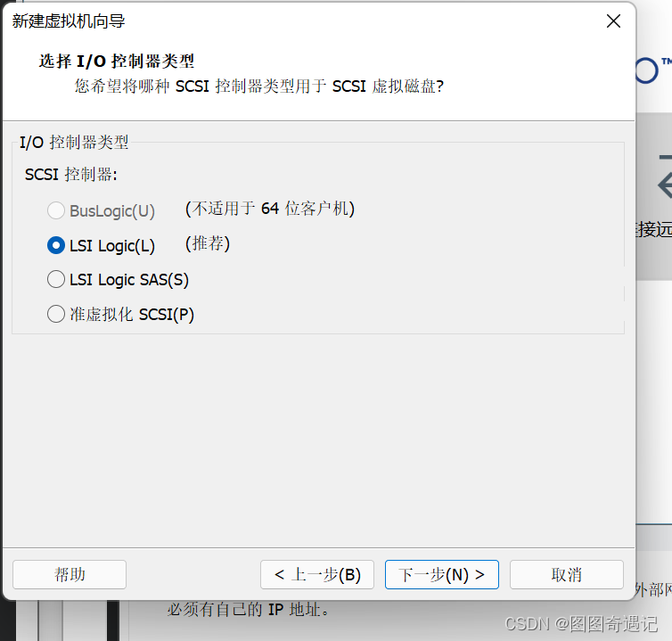This screenshot has width=672, height=641.
Task: Click the I/O 控制器类型 group title
Action: 74,143
